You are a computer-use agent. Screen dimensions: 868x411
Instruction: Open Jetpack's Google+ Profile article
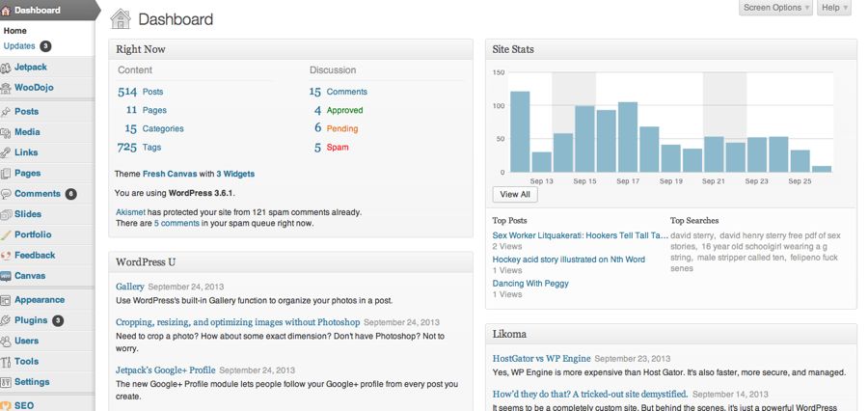(166, 370)
